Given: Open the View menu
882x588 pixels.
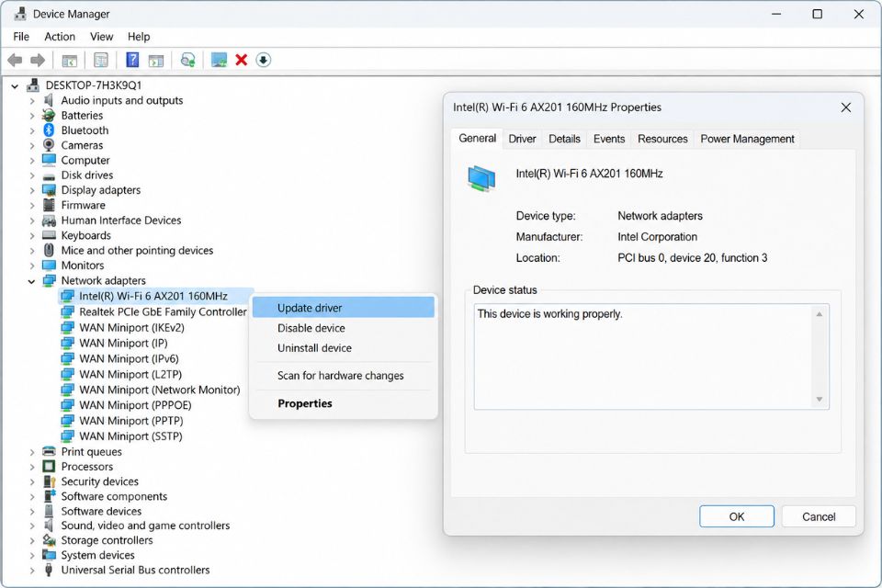Looking at the screenshot, I should (x=101, y=37).
